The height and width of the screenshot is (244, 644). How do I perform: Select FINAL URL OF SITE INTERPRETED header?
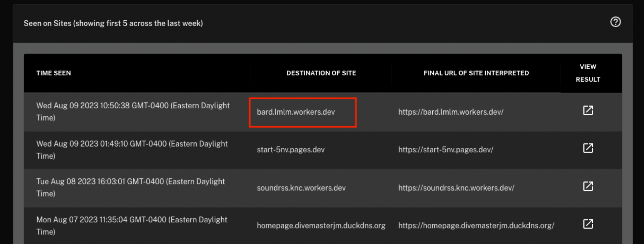pos(476,73)
